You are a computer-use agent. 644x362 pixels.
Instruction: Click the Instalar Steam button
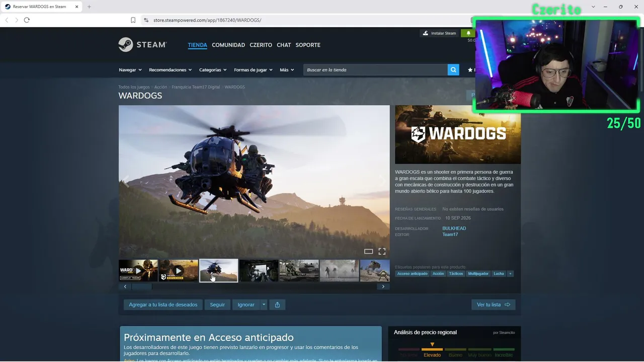point(439,33)
